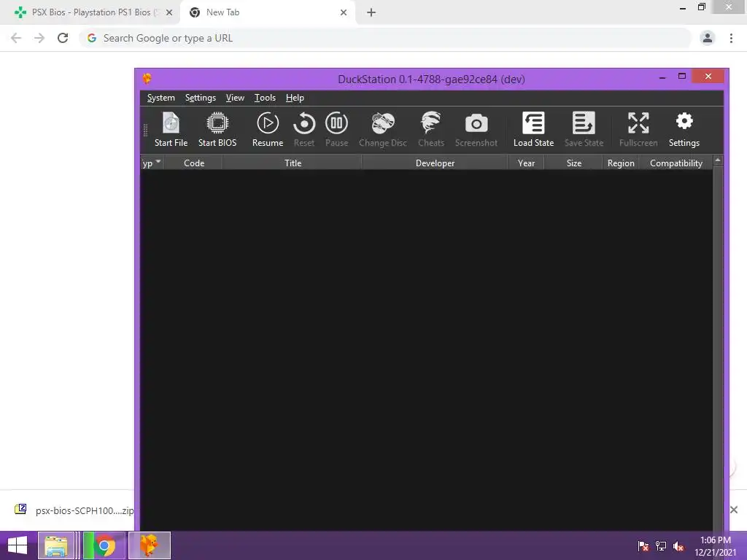Open Change Disc tool
This screenshot has width=747, height=560.
click(x=382, y=129)
